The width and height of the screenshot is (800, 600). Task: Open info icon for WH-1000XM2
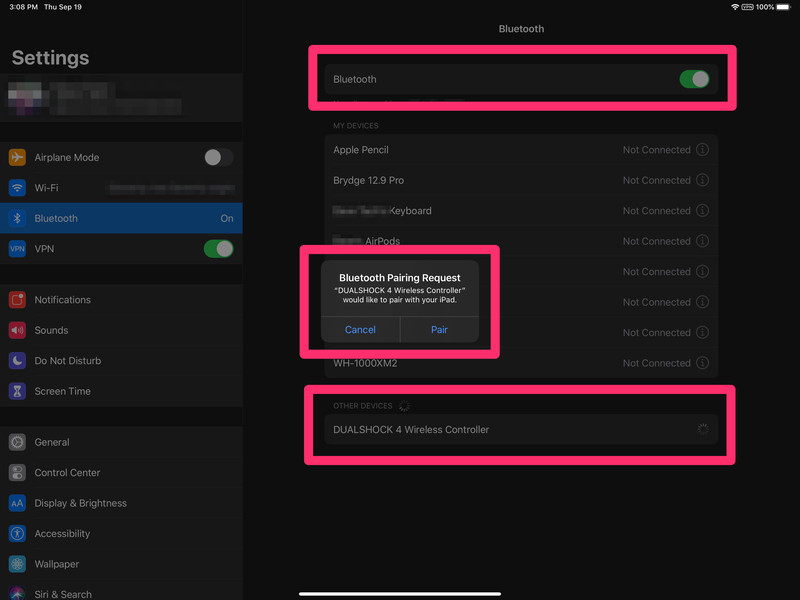click(x=702, y=363)
